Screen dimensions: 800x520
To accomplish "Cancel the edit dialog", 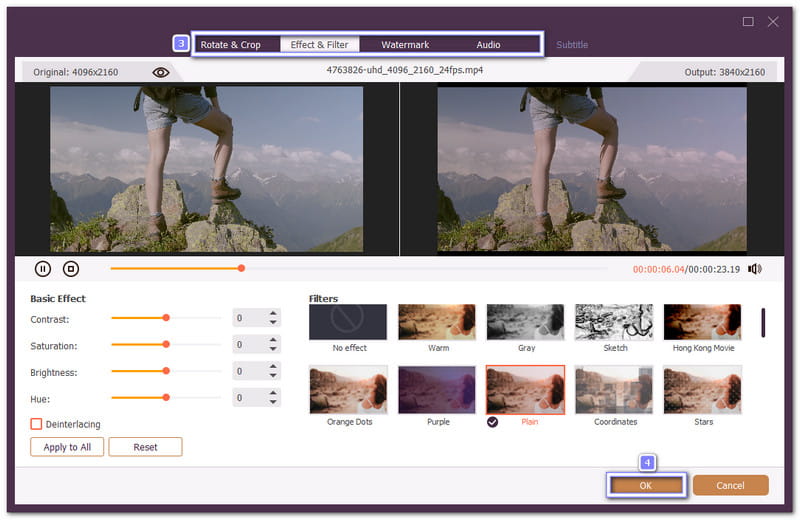I will click(x=730, y=485).
